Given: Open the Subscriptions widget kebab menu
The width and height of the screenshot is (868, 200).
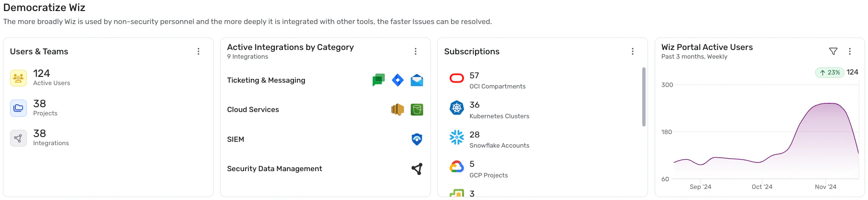Looking at the screenshot, I should tap(633, 51).
